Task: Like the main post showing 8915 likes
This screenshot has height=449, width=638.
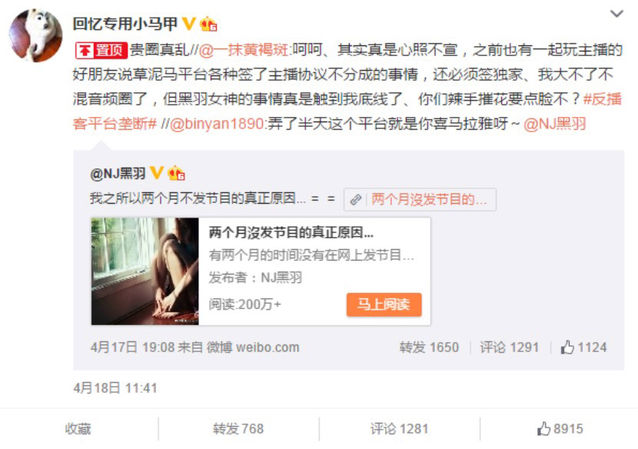Action: 560,429
